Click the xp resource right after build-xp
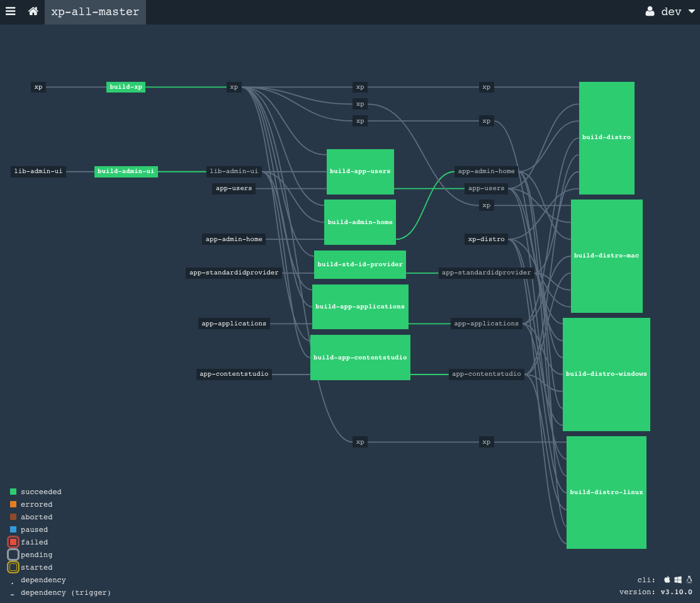 pyautogui.click(x=234, y=87)
